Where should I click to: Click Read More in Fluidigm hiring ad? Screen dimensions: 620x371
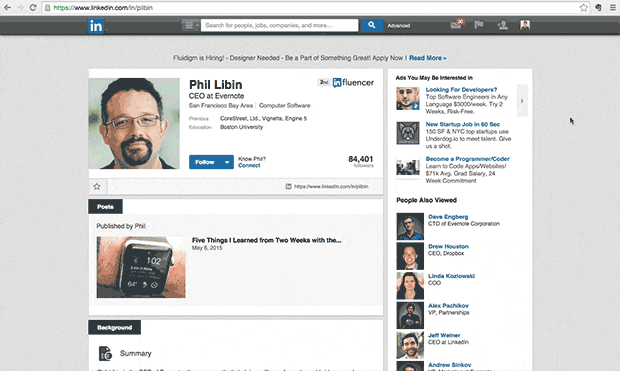tap(427, 58)
